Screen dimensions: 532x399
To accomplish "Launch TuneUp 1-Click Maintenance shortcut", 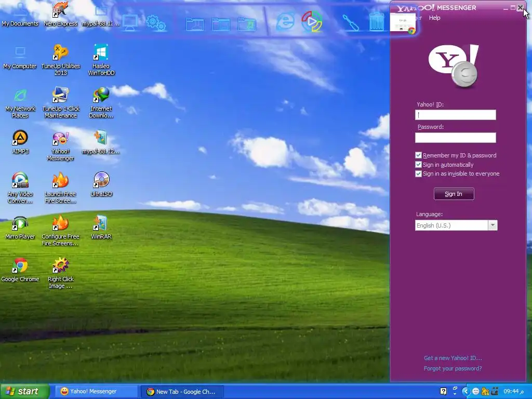I will pyautogui.click(x=60, y=103).
